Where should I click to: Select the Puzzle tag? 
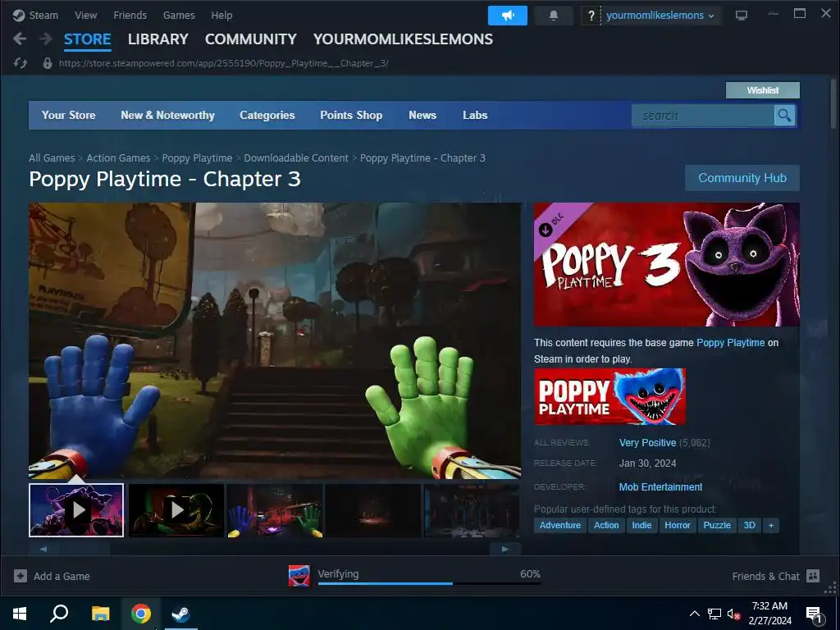tap(717, 525)
